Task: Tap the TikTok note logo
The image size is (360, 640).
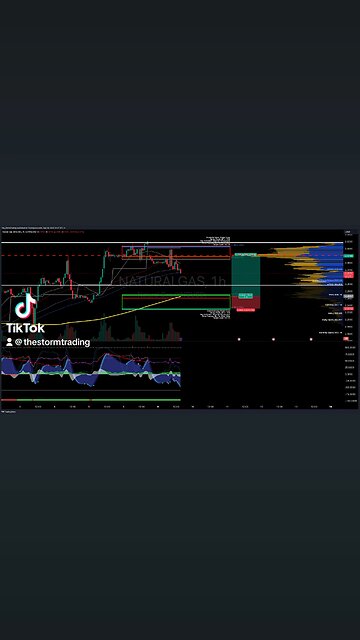Action: tap(26, 305)
